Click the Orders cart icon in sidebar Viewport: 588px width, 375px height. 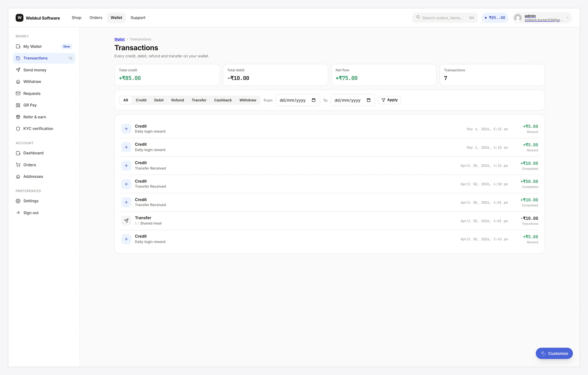pyautogui.click(x=18, y=165)
